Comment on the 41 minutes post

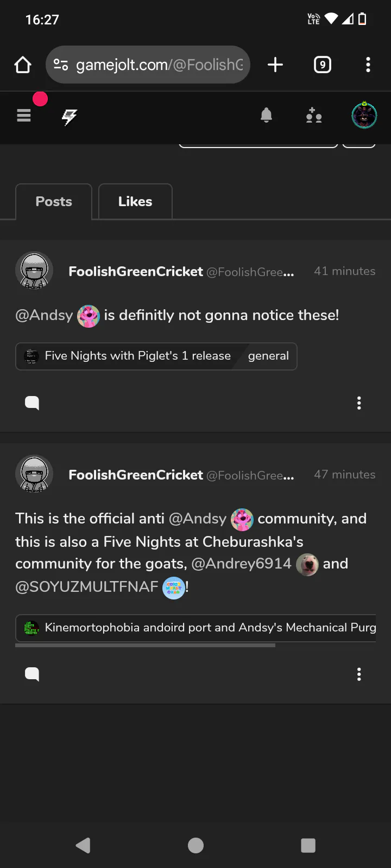(x=32, y=403)
